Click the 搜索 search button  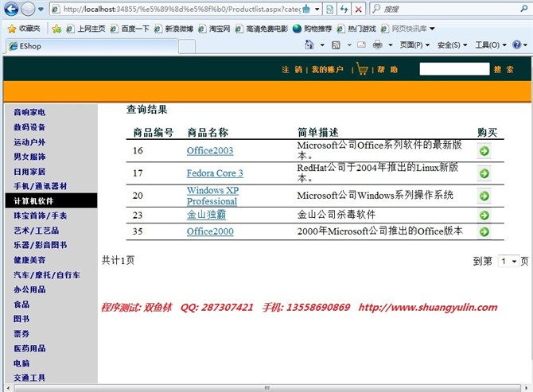pyautogui.click(x=504, y=70)
